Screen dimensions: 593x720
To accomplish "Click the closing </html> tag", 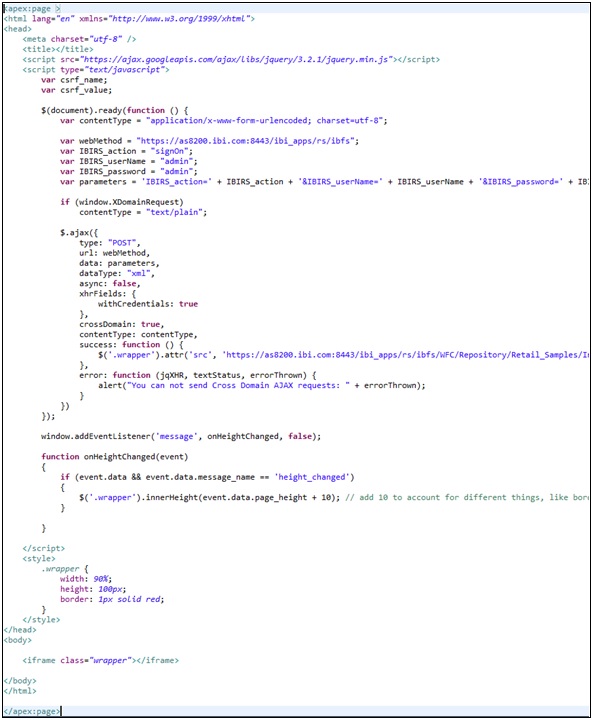I will click(20, 691).
